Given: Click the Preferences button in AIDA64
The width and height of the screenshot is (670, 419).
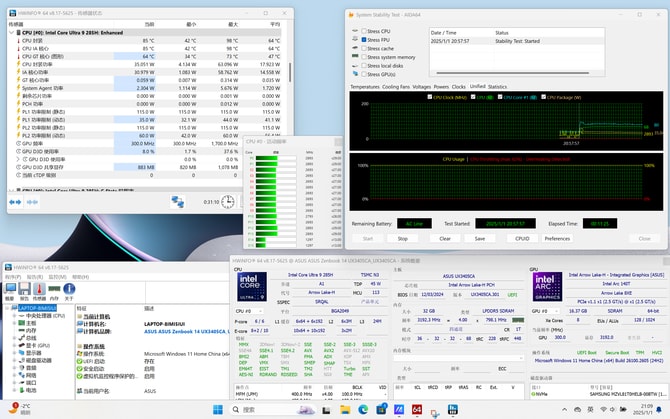Looking at the screenshot, I should click(557, 239).
